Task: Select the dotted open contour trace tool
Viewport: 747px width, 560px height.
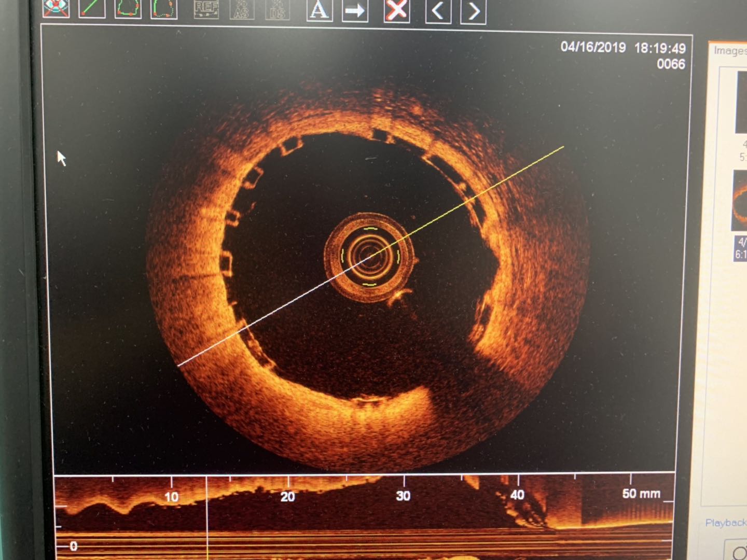Action: (x=163, y=9)
